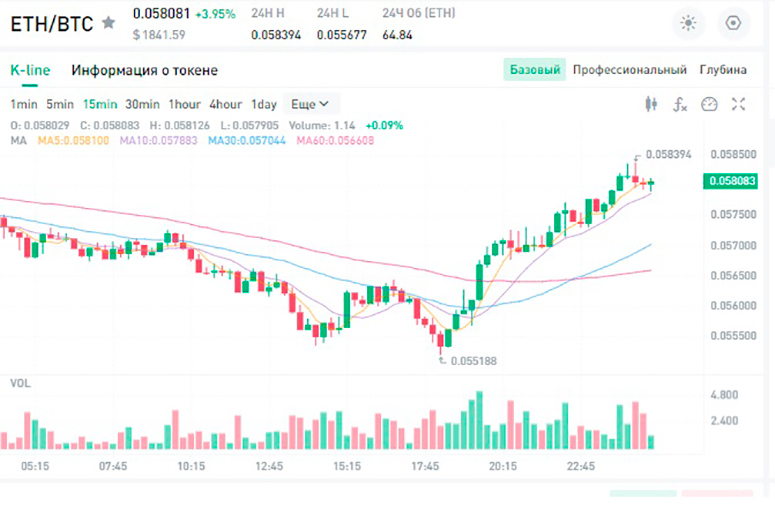Click the current price tag 0.058083
The width and height of the screenshot is (775, 506).
(x=731, y=181)
